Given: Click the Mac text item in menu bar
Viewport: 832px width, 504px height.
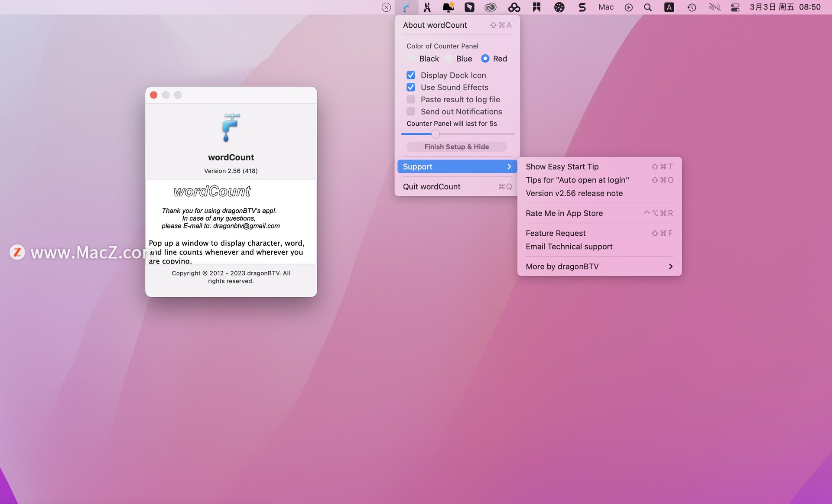Looking at the screenshot, I should (606, 7).
